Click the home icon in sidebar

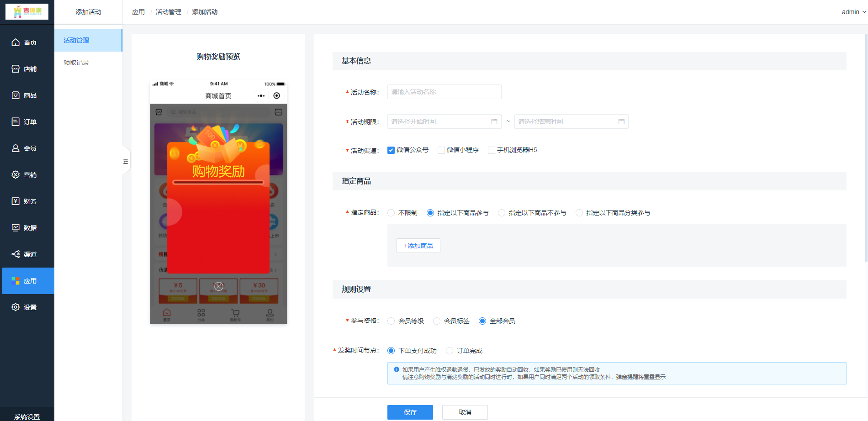(16, 42)
